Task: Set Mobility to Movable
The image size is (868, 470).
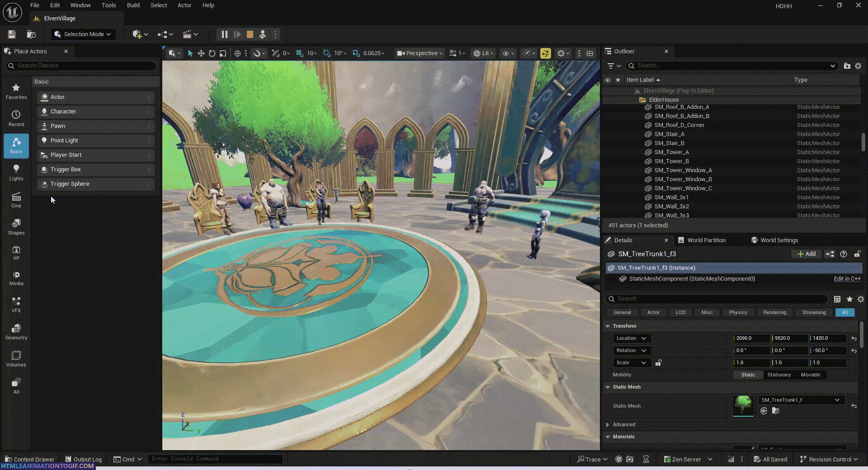Action: coord(810,375)
